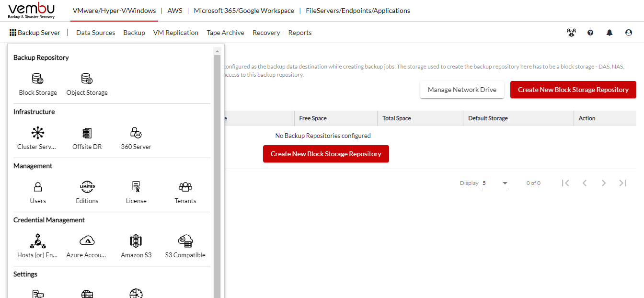
Task: Click 'No Backup Repositories configured' message
Action: pyautogui.click(x=323, y=136)
